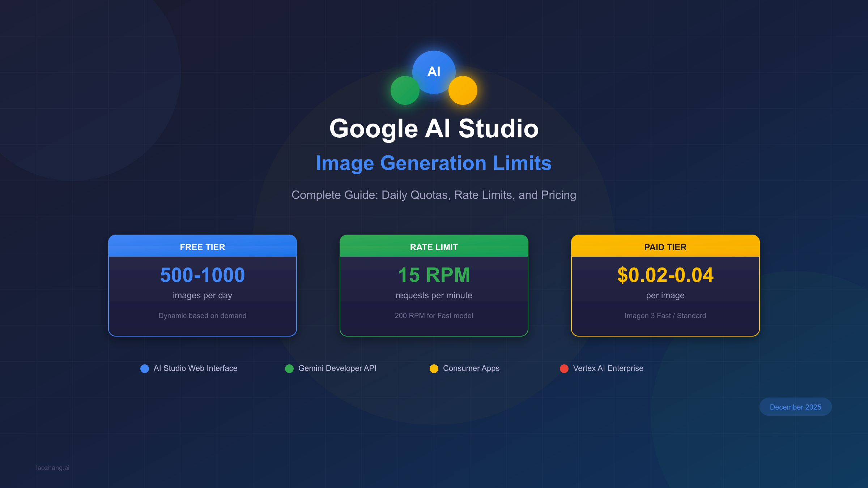
Task: Click the December 2025 badge
Action: (795, 407)
